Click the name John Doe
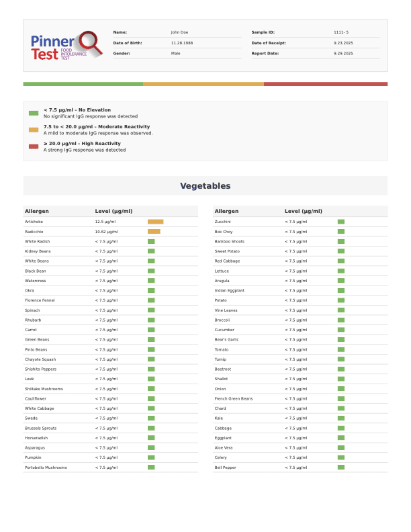Screen dimensions: 411x532 [x=180, y=32]
